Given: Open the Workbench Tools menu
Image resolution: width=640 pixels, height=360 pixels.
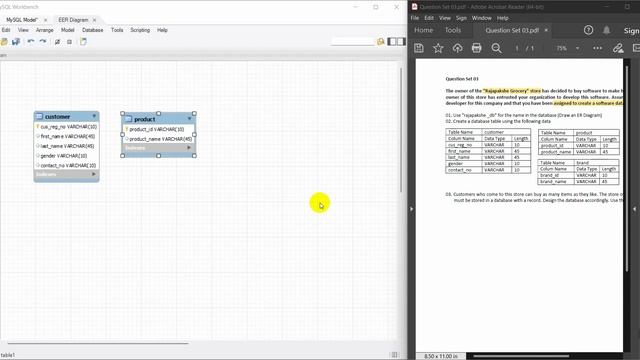Looking at the screenshot, I should pyautogui.click(x=117, y=30).
